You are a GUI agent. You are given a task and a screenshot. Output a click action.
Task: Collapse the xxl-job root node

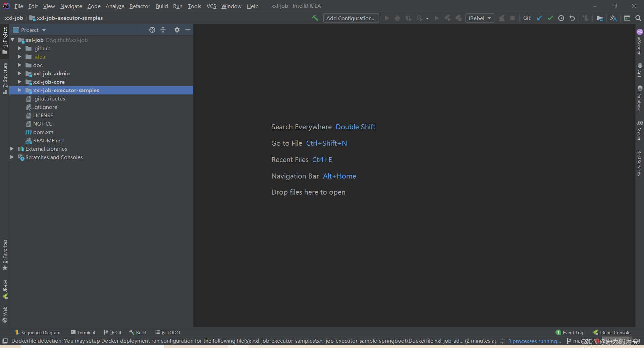coord(12,40)
